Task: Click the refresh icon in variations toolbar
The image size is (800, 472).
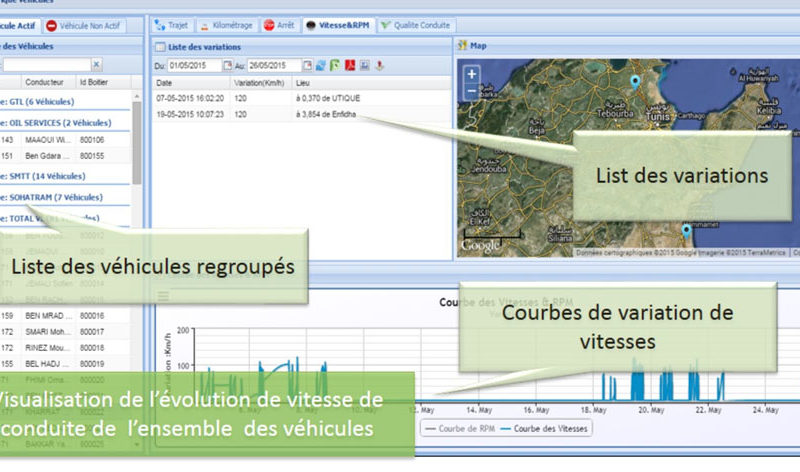Action: click(321, 65)
